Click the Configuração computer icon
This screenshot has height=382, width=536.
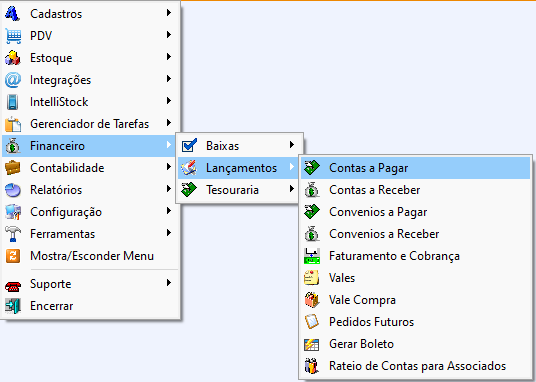click(x=13, y=212)
